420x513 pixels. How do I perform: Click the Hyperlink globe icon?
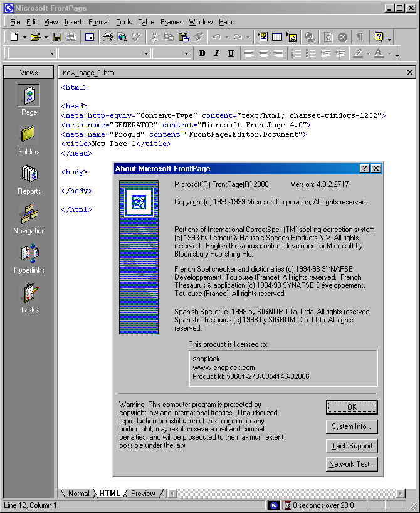(310, 37)
